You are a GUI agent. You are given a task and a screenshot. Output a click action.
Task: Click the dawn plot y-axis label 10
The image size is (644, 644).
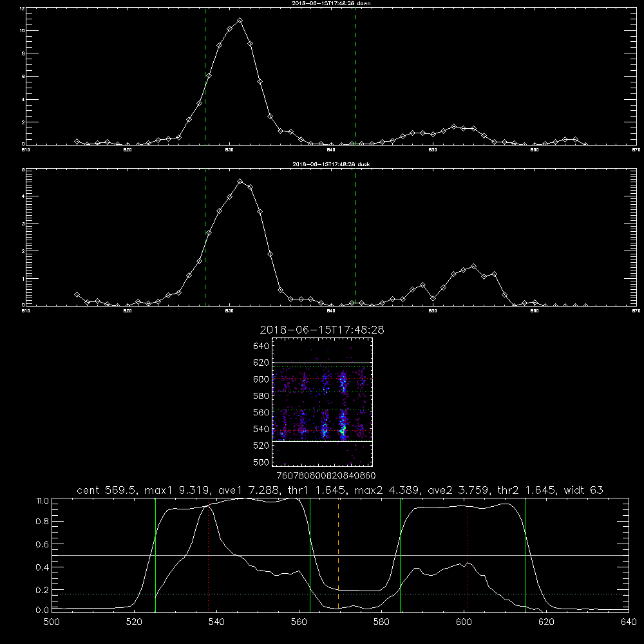coord(22,31)
